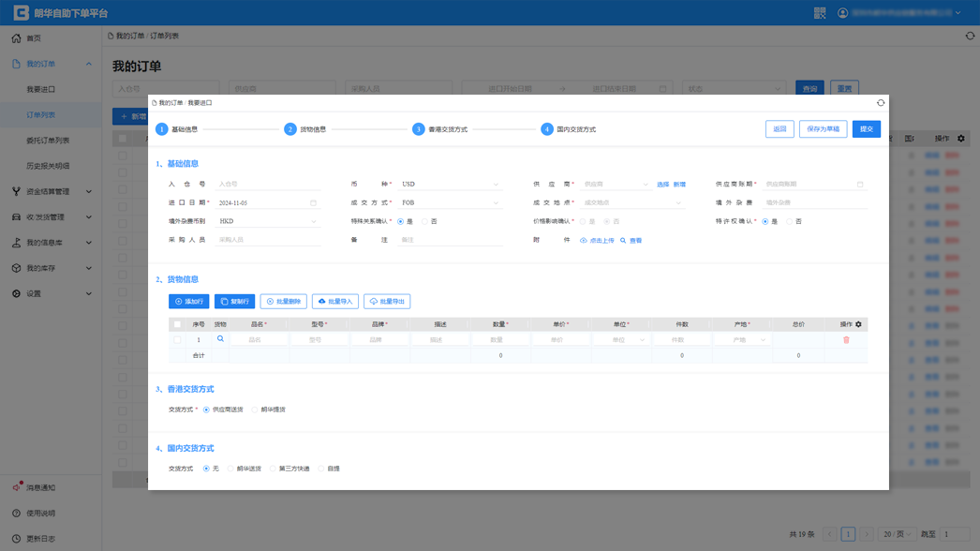The width and height of the screenshot is (980, 551).
Task: Open 消息通知 megaphone icon
Action: pos(17,487)
